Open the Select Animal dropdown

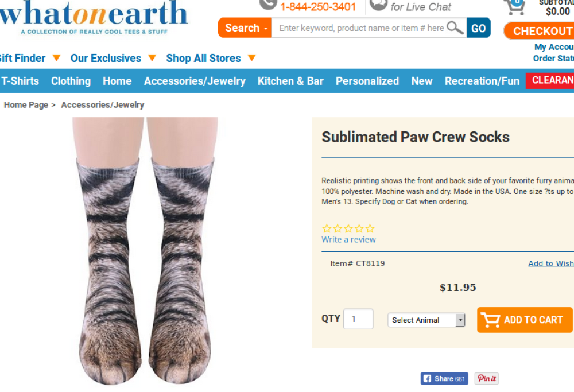click(x=426, y=320)
